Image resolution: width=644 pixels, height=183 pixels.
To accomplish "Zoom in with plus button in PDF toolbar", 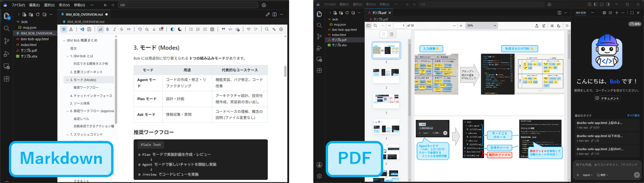I will [x=461, y=26].
